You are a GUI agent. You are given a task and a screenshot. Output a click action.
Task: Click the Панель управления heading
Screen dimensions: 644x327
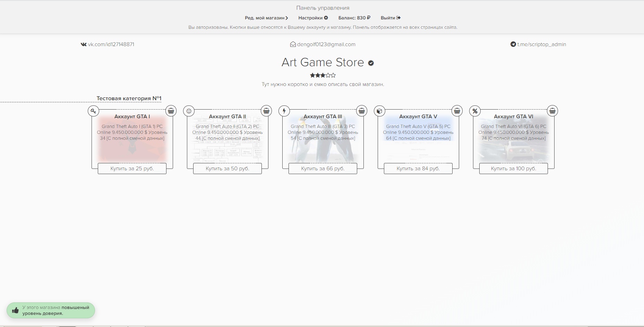pos(323,8)
